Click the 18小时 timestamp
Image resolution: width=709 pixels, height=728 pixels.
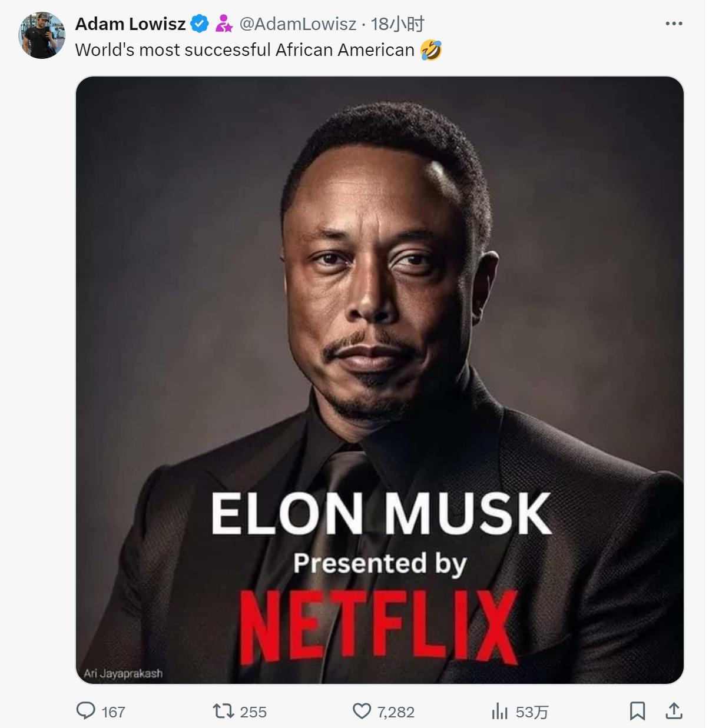click(398, 24)
